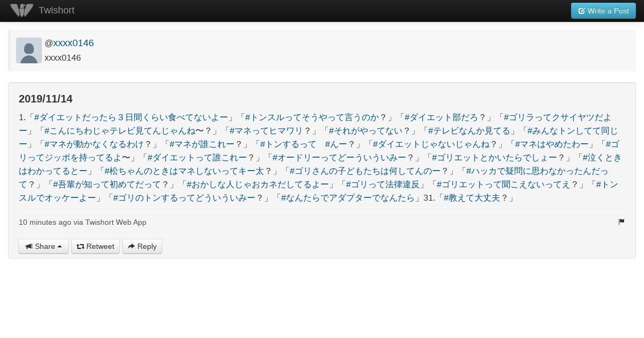The width and height of the screenshot is (644, 338).
Task: Click the hashtag #マネが誰これー
Action: click(202, 144)
